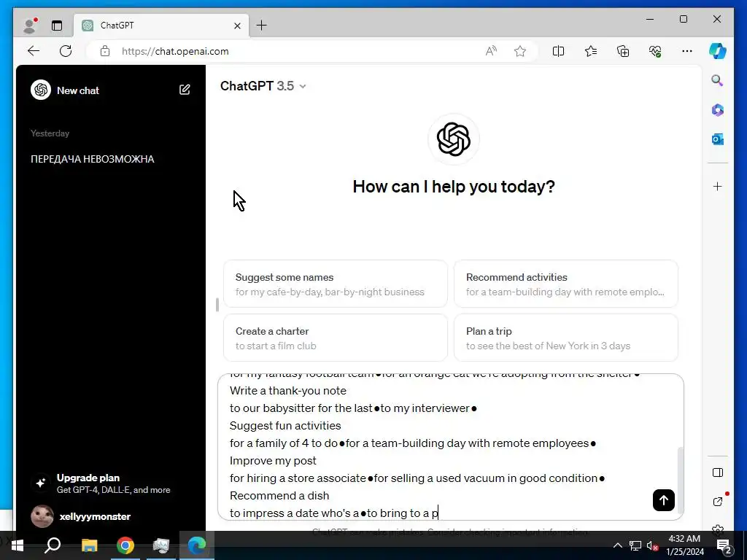Image resolution: width=747 pixels, height=560 pixels.
Task: Open Browser essentials heart icon
Action: click(x=655, y=51)
